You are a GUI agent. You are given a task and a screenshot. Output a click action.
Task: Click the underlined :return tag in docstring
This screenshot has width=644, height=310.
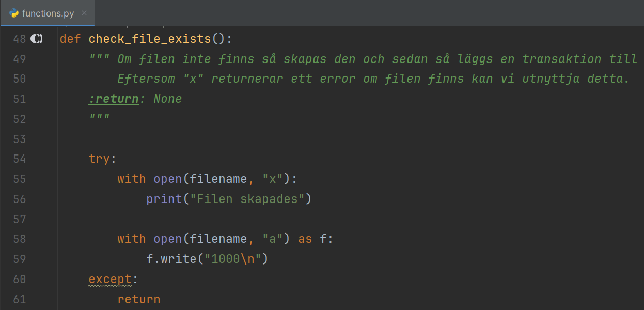pyautogui.click(x=113, y=99)
